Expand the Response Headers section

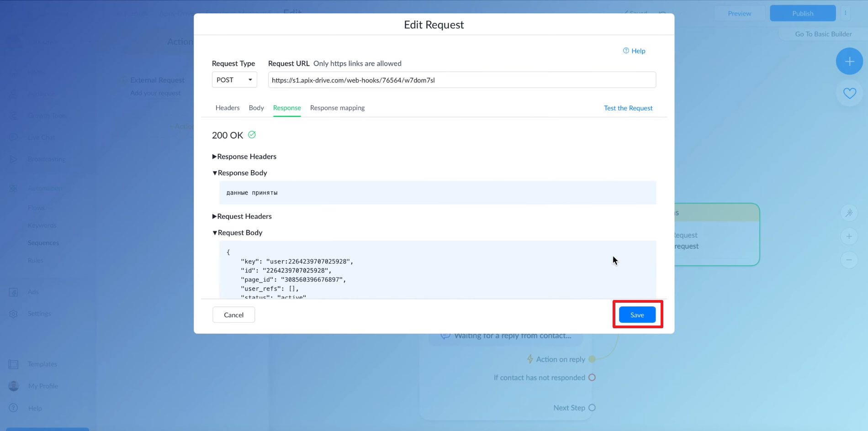point(244,157)
